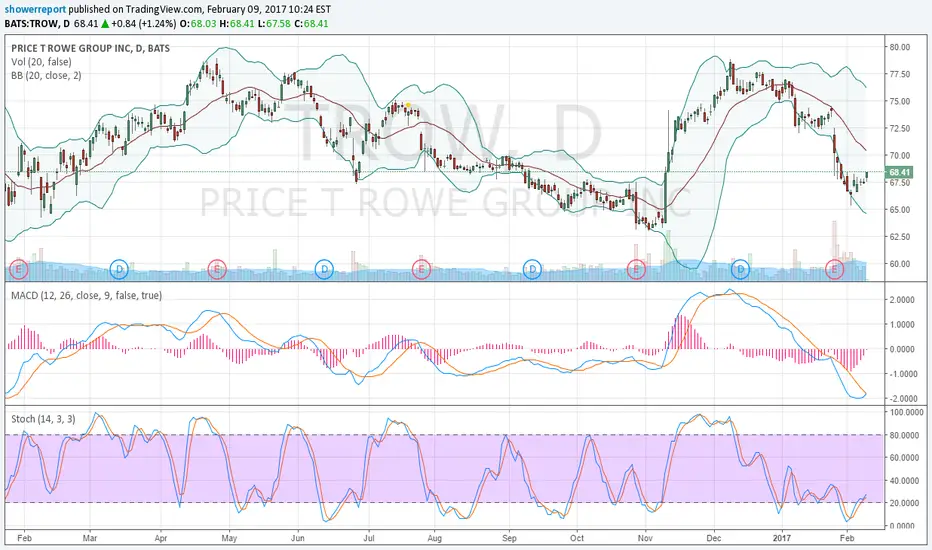The image size is (932, 550).
Task: Click the Nov label on the time axis
Action: [646, 538]
